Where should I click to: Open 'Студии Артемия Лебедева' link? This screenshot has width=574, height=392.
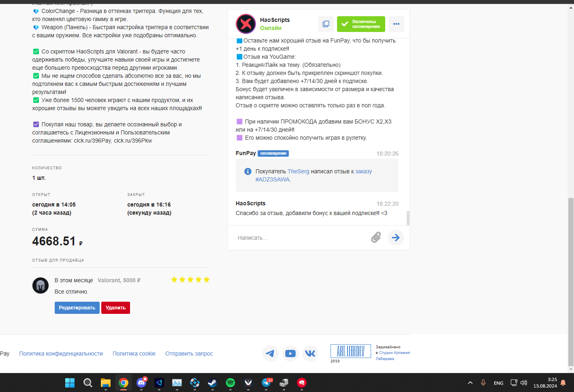(x=393, y=356)
